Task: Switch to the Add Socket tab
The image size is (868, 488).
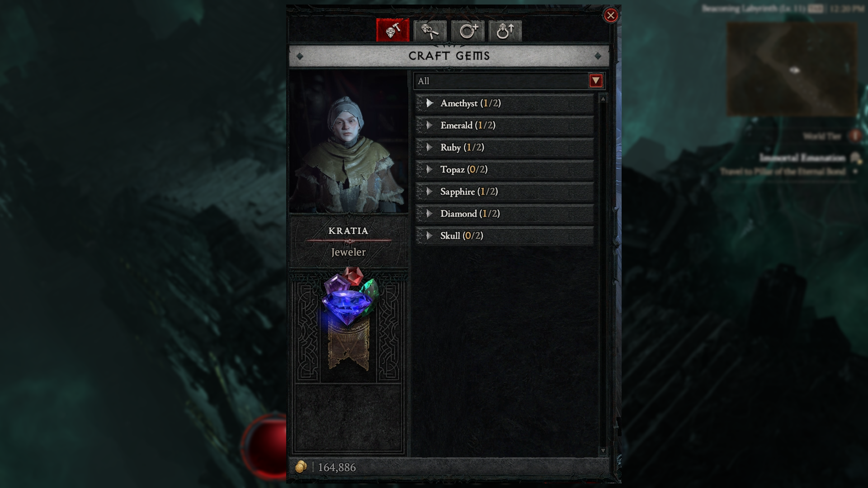Action: pyautogui.click(x=468, y=31)
